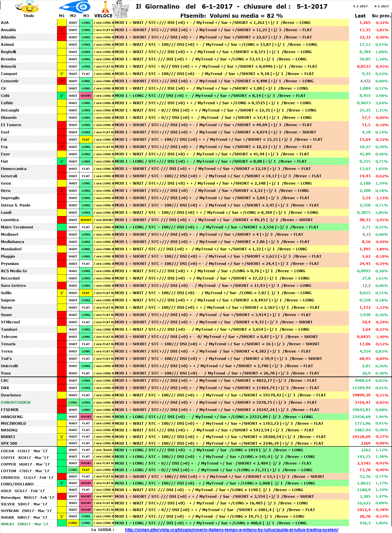Image resolution: width=392 pixels, height=533 pixels.
Task: Click the Il Giornalino title heading
Action: [x=231, y=6]
